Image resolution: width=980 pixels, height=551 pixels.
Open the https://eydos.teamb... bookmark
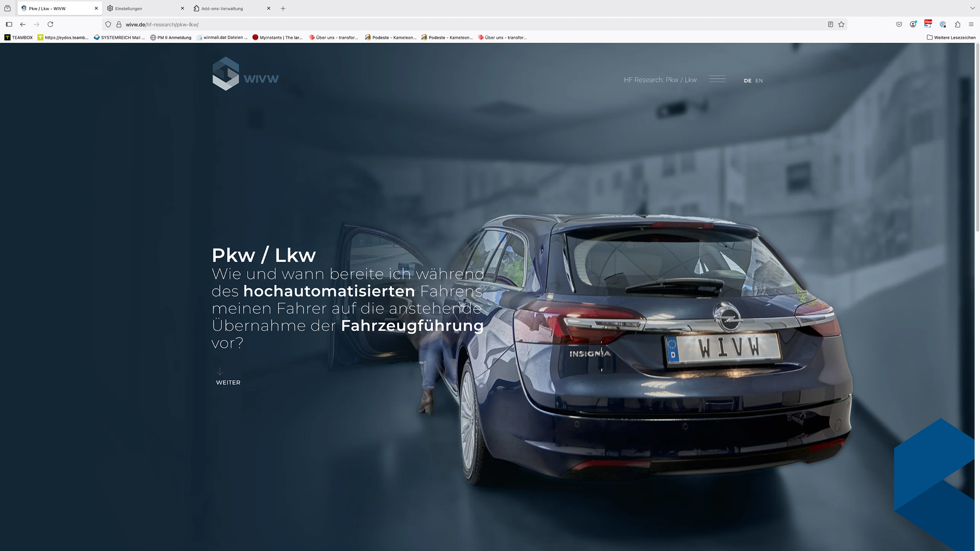pos(63,38)
